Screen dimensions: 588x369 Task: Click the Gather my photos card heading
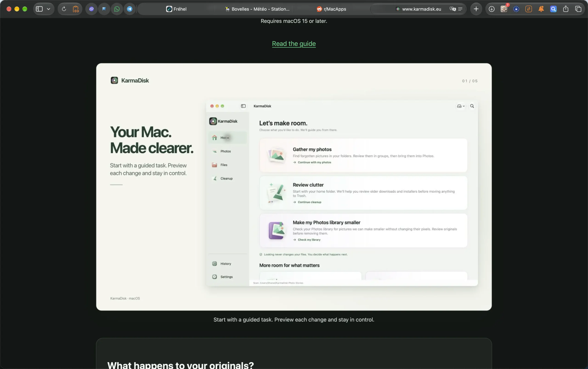[x=312, y=149]
